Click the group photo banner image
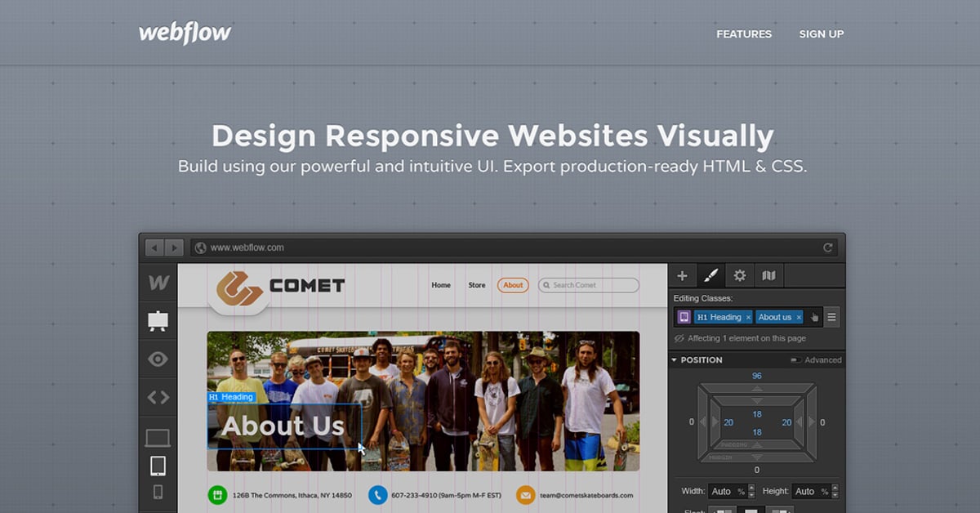The width and height of the screenshot is (980, 513). point(423,401)
